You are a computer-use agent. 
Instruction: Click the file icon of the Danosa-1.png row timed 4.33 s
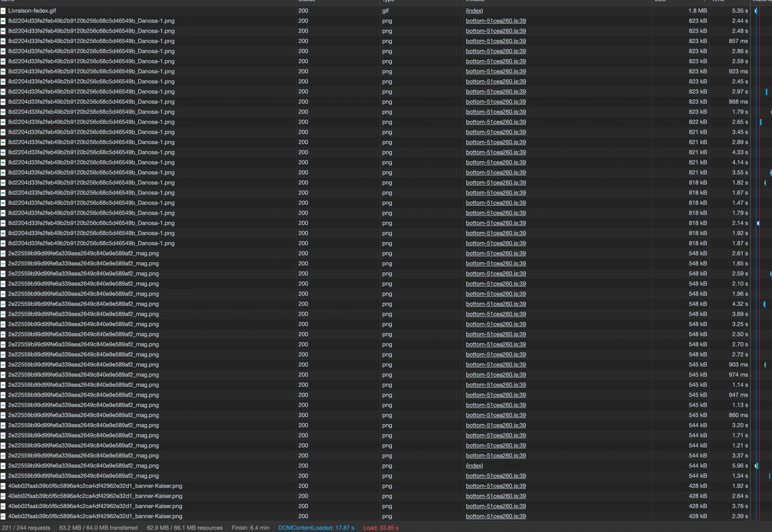pyautogui.click(x=3, y=152)
